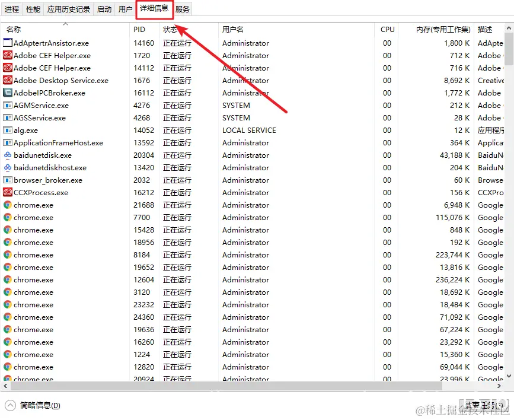Sort by the PID column header
The image size is (514, 420).
tap(144, 30)
